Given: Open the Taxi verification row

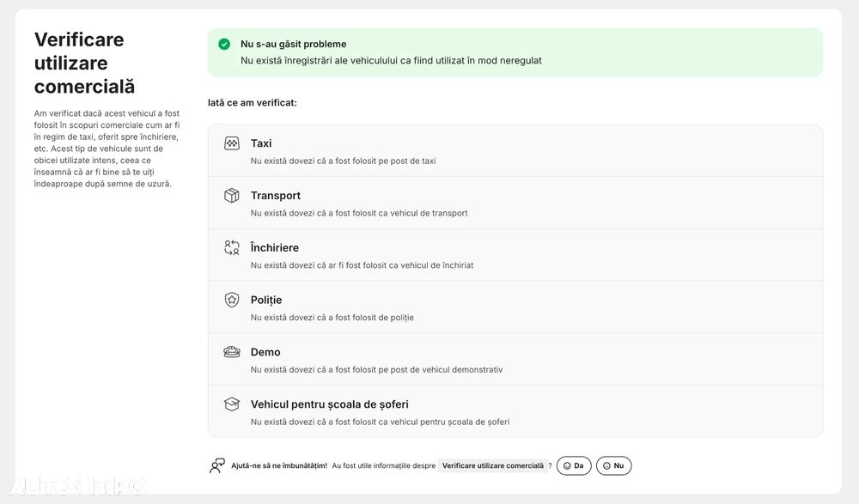Looking at the screenshot, I should pyautogui.click(x=515, y=150).
